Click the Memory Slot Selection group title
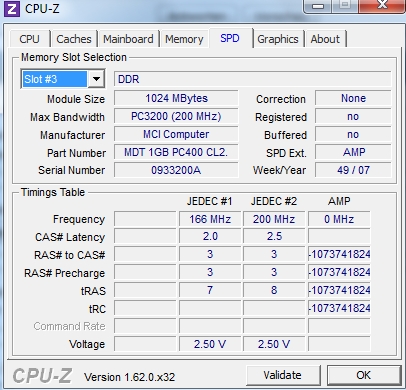Viewport: 406px width, 390px height. coord(74,57)
